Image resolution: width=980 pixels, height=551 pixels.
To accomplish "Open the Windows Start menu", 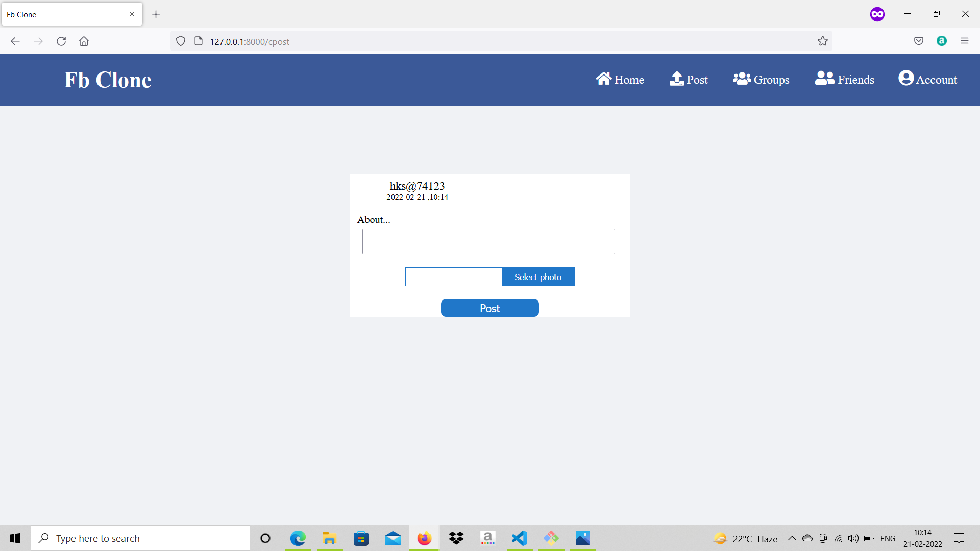I will (15, 538).
